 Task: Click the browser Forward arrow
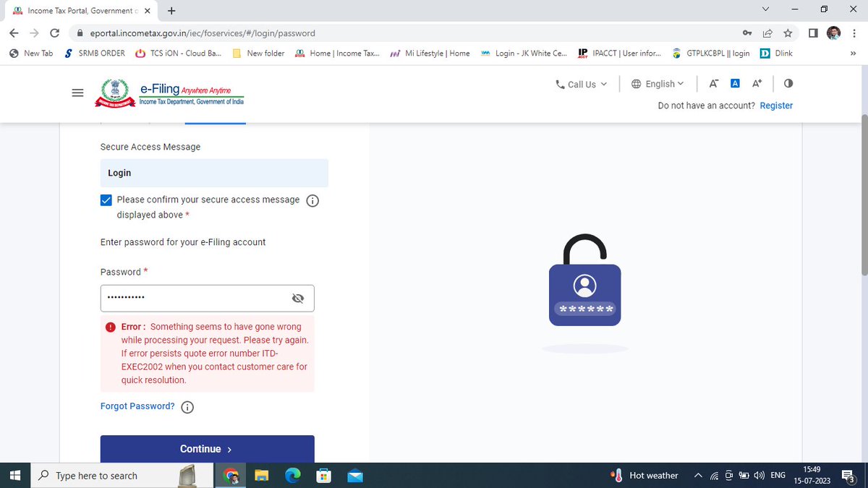pyautogui.click(x=34, y=33)
